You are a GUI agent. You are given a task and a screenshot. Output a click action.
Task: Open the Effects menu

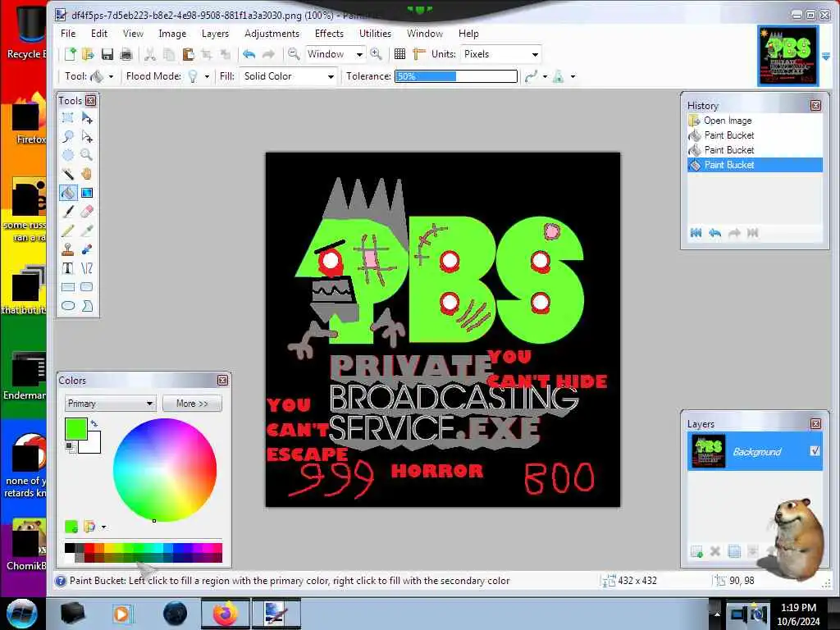[x=329, y=33]
